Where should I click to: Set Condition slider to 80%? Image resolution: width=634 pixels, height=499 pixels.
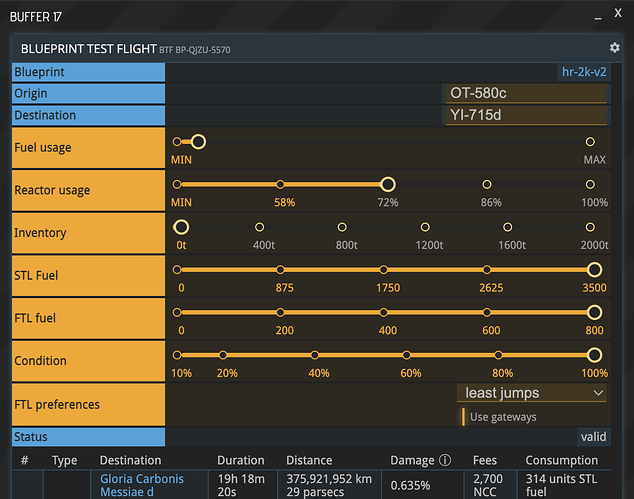point(498,355)
